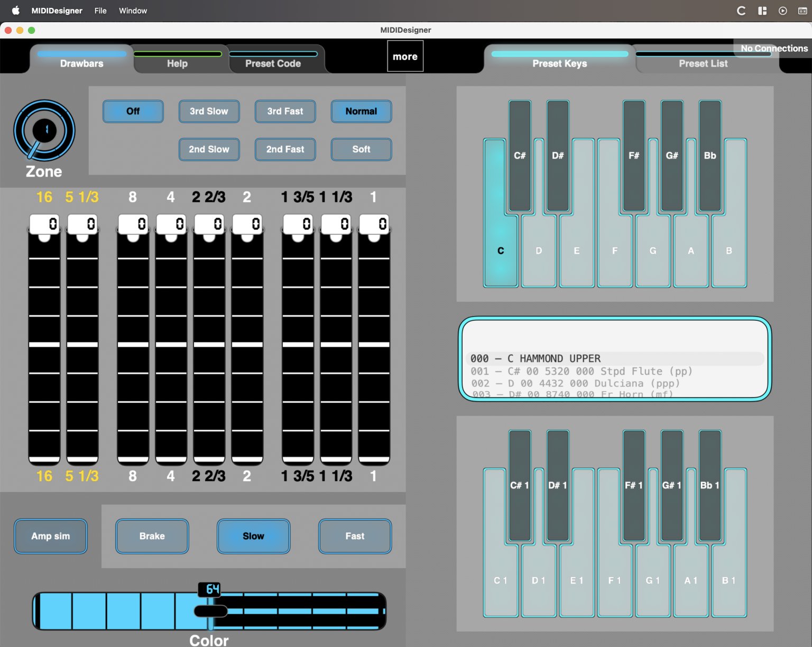Open the Help tab
The height and width of the screenshot is (647, 812).
click(178, 59)
